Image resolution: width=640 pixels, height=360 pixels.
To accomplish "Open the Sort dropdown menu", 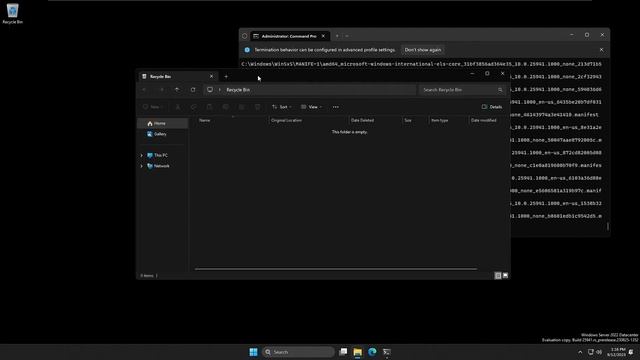I will click(282, 107).
